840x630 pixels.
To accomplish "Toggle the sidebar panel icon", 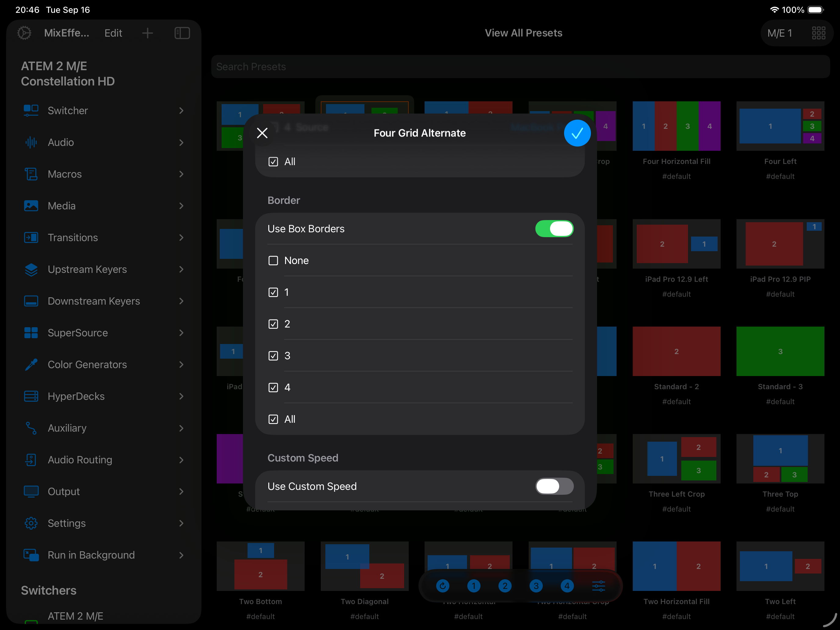I will 182,33.
